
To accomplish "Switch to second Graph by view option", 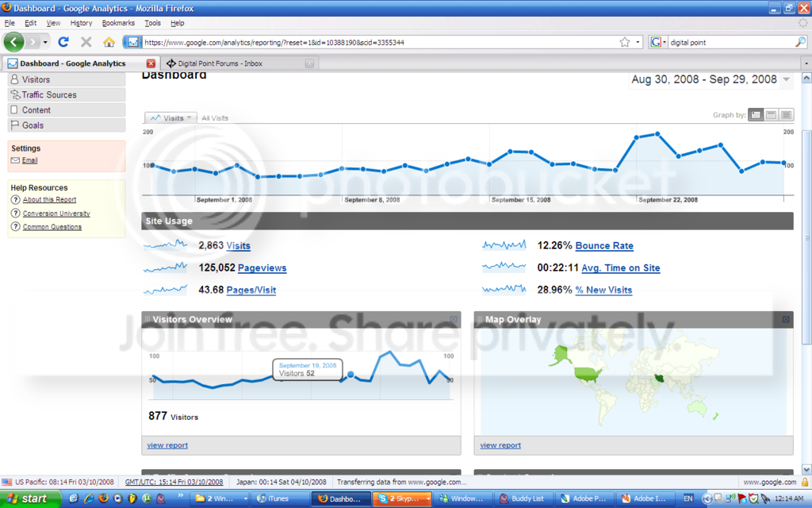I will tap(771, 115).
